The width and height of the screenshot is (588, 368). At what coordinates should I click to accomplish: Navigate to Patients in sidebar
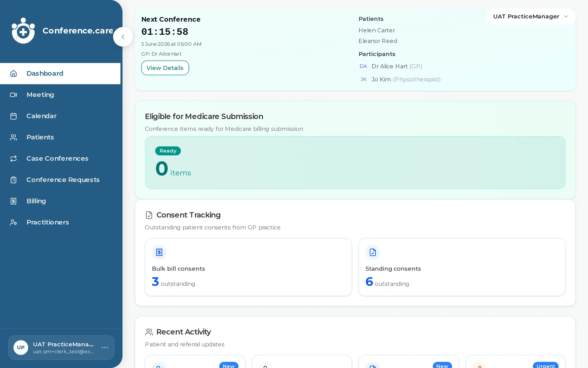pos(60,137)
